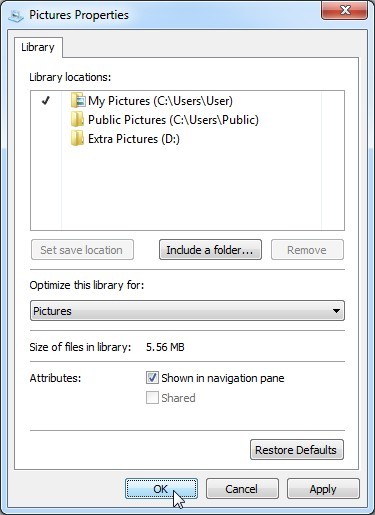Select the Extra Pictures (D:) location text

click(134, 139)
